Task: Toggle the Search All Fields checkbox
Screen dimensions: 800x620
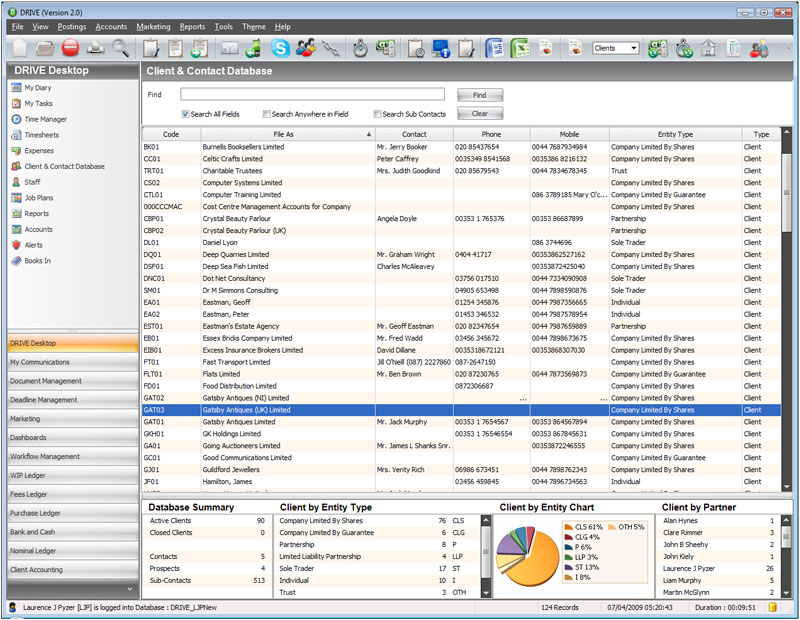Action: [x=186, y=114]
